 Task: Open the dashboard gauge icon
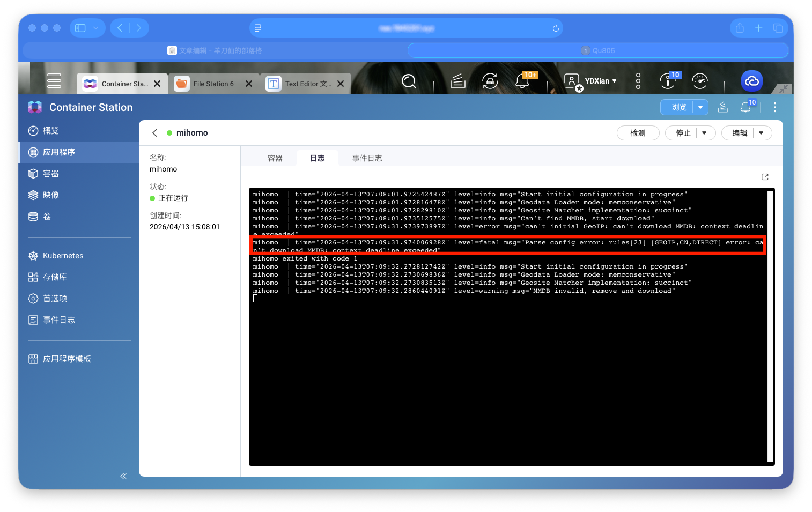699,81
